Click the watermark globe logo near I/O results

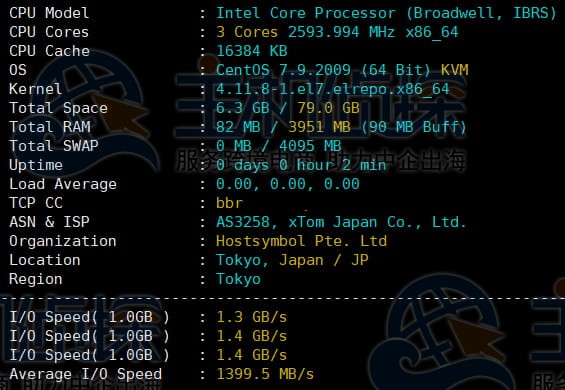[x=445, y=333]
